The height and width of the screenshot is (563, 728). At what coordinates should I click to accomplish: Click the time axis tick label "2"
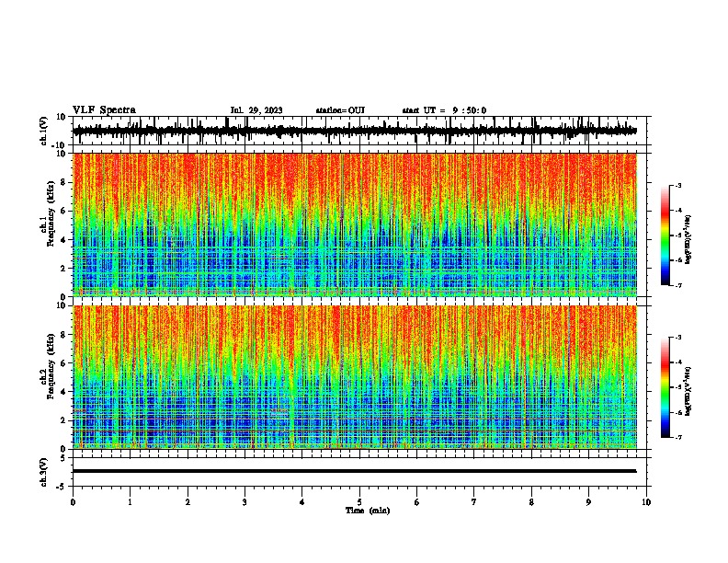tap(188, 502)
